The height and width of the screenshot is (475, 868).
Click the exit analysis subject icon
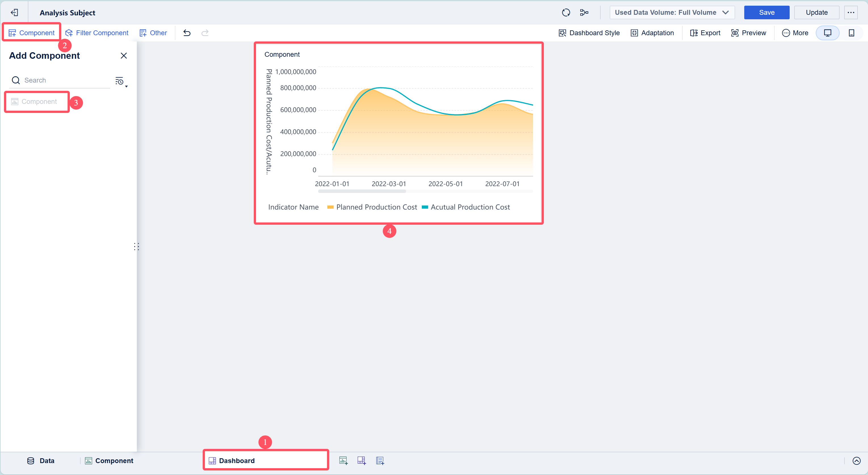14,12
